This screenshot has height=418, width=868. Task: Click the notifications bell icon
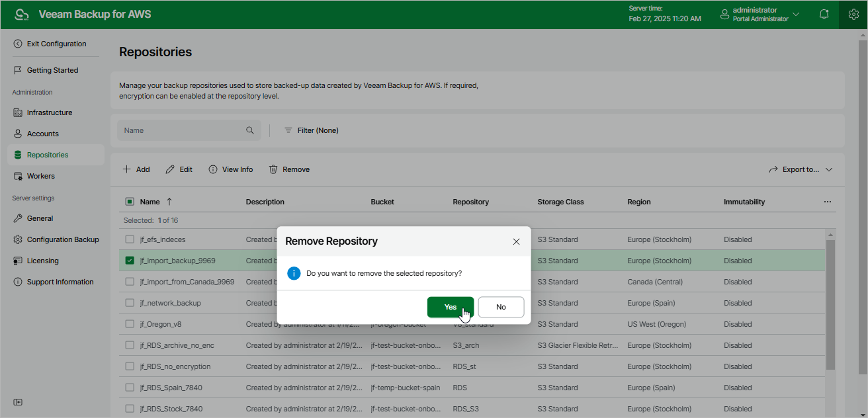click(824, 15)
